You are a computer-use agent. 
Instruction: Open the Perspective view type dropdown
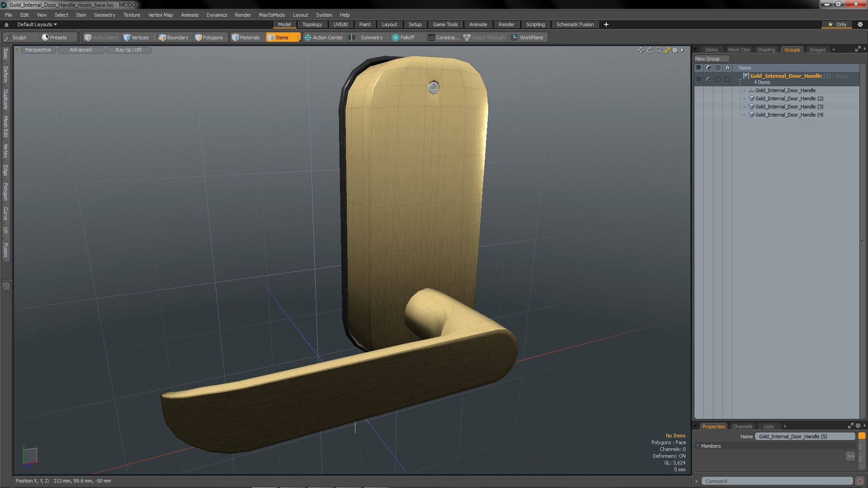coord(38,50)
